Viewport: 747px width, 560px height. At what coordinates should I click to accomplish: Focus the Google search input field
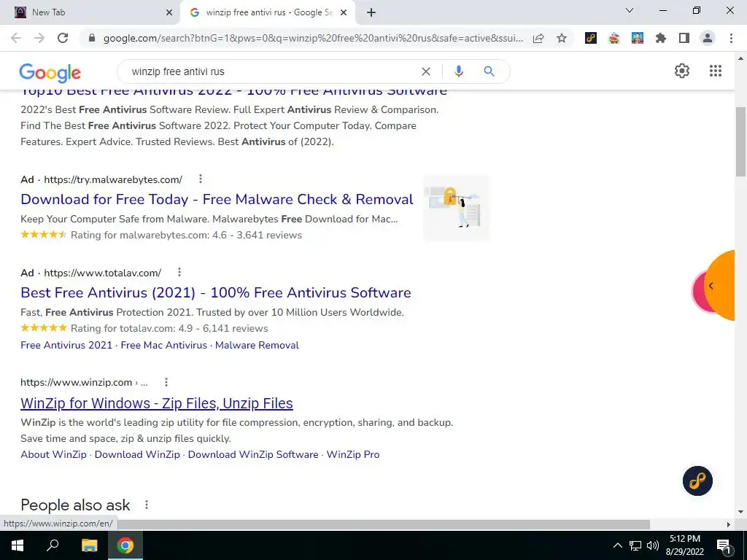(x=271, y=71)
